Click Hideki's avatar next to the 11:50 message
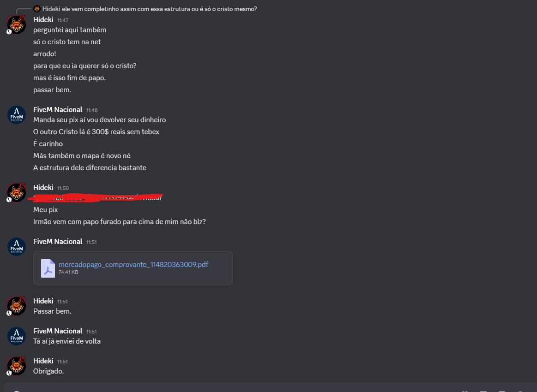Viewport: 537px width, 392px height. 17,193
